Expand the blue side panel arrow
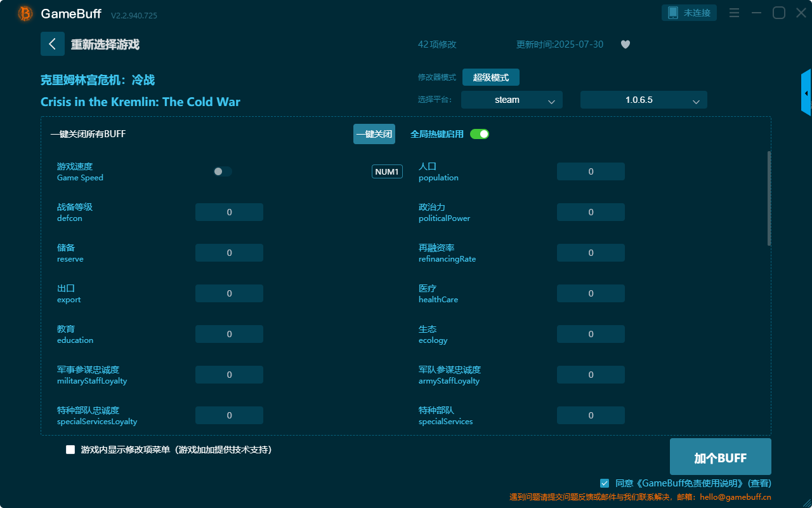This screenshot has width=812, height=508. pyautogui.click(x=806, y=93)
